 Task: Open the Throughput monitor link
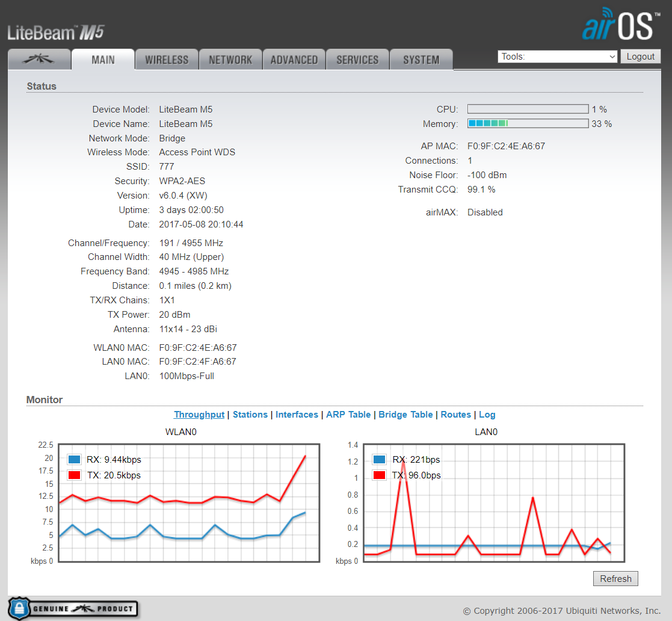(x=199, y=415)
